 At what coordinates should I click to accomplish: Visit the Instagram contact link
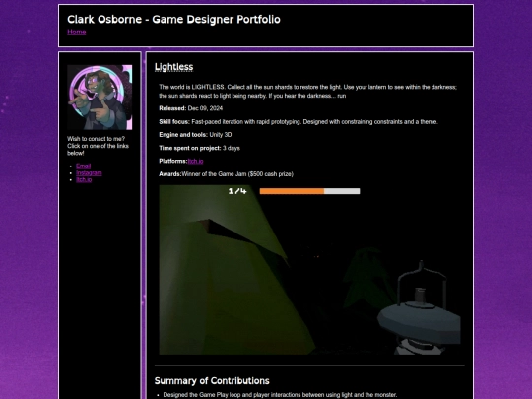pyautogui.click(x=89, y=173)
